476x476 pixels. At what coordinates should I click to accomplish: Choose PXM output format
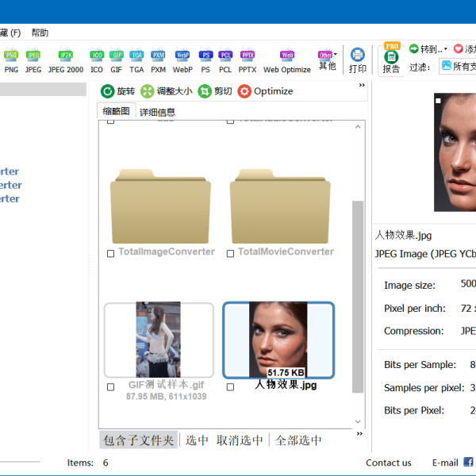(x=158, y=60)
